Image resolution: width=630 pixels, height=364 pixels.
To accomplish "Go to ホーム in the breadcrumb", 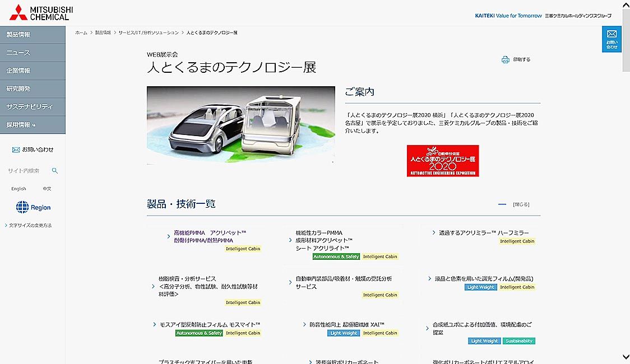I will [81, 33].
